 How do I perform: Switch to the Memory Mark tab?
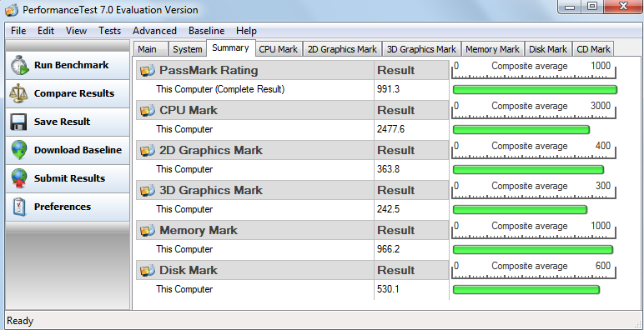[x=492, y=49]
